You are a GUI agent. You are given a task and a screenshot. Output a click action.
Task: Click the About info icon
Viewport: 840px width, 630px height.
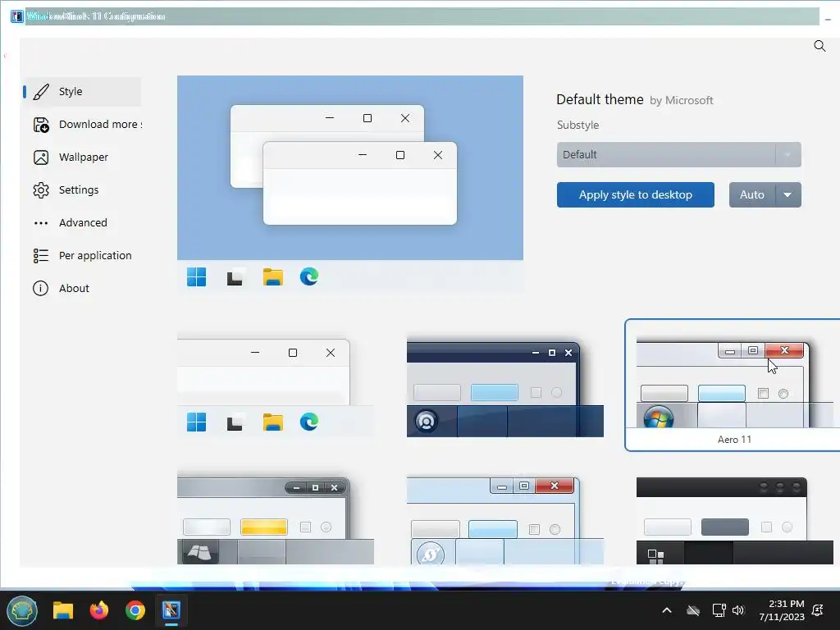click(x=41, y=288)
